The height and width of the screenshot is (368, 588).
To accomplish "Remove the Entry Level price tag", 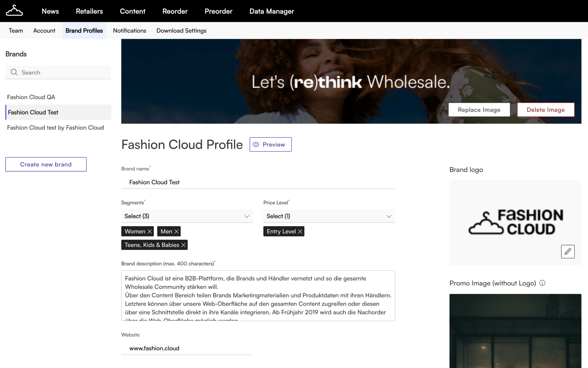I will pyautogui.click(x=300, y=231).
